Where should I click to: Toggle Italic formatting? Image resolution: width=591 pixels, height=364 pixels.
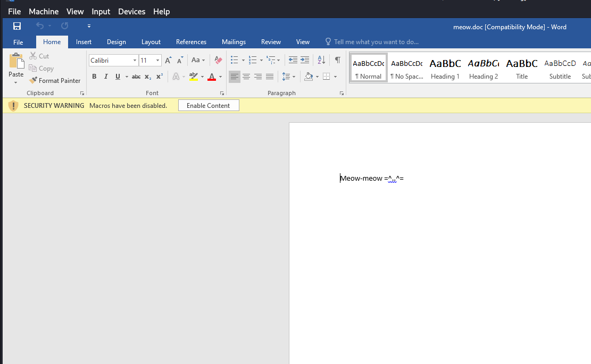106,77
